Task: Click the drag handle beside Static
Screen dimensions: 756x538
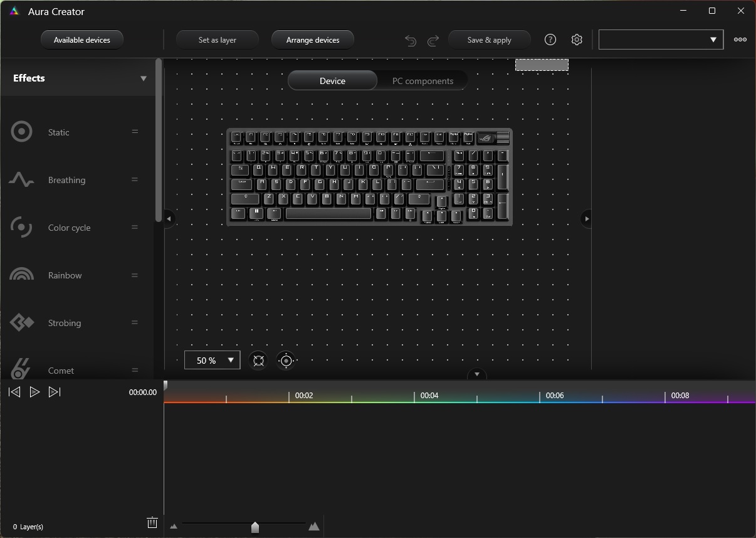Action: [134, 132]
